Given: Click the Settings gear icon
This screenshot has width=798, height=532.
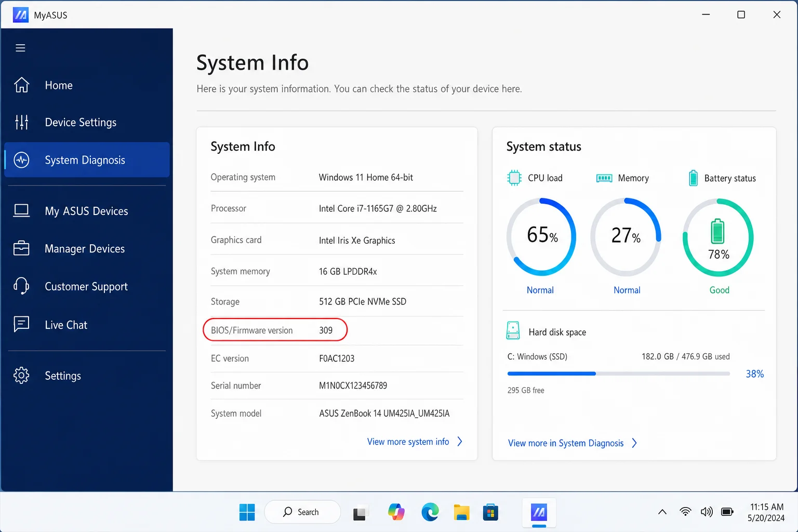Looking at the screenshot, I should click(21, 375).
